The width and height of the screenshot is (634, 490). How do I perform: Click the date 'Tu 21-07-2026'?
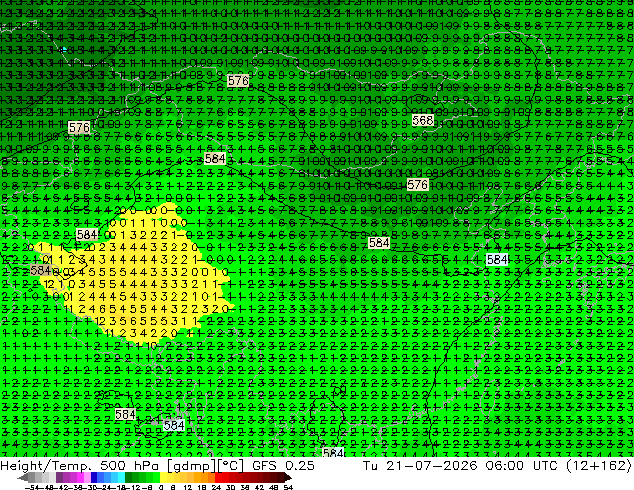click(x=420, y=466)
